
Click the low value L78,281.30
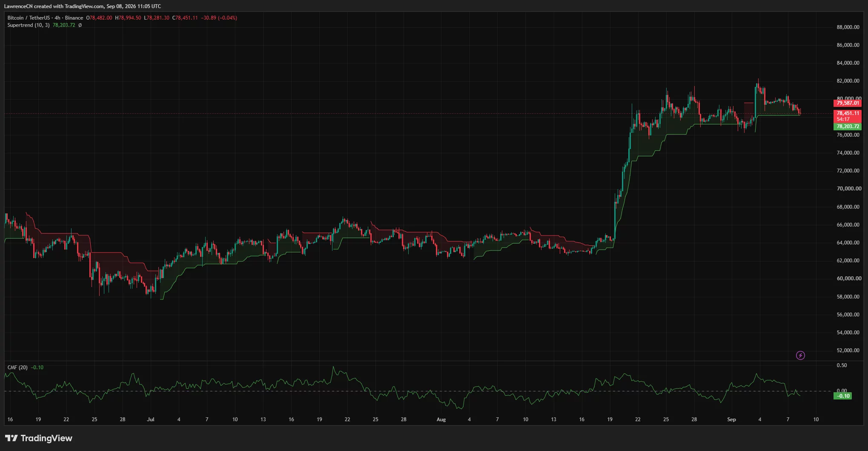click(157, 18)
